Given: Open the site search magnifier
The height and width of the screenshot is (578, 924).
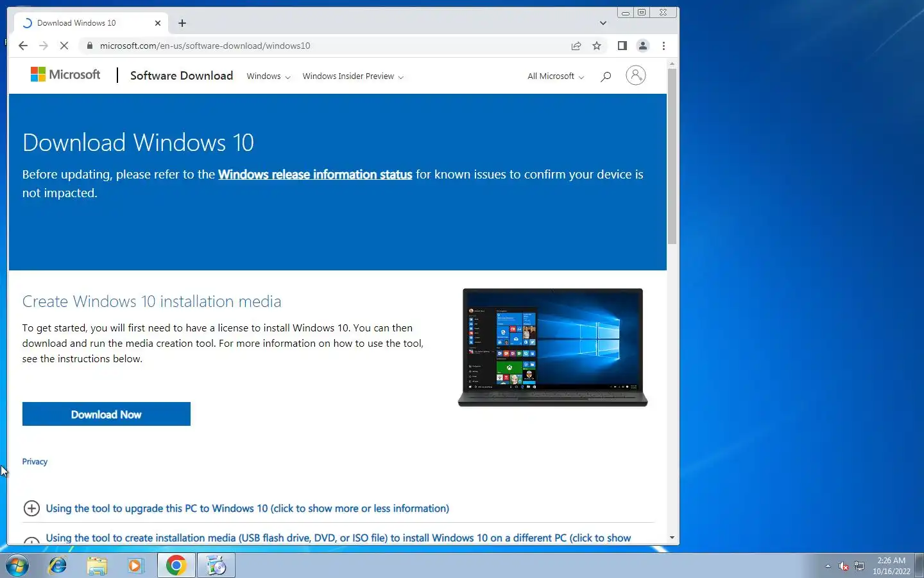Looking at the screenshot, I should pyautogui.click(x=605, y=76).
